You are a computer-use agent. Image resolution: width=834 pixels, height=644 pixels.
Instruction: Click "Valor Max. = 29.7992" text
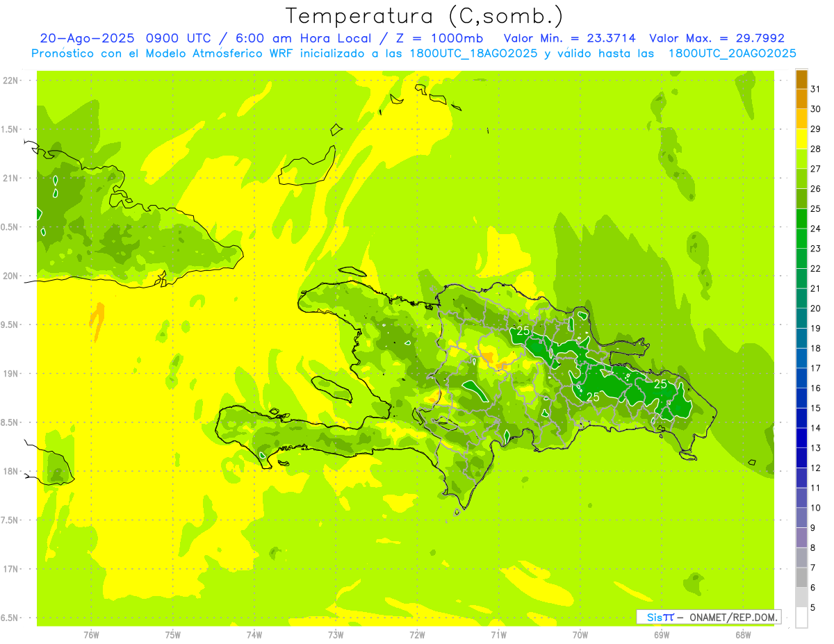point(717,38)
